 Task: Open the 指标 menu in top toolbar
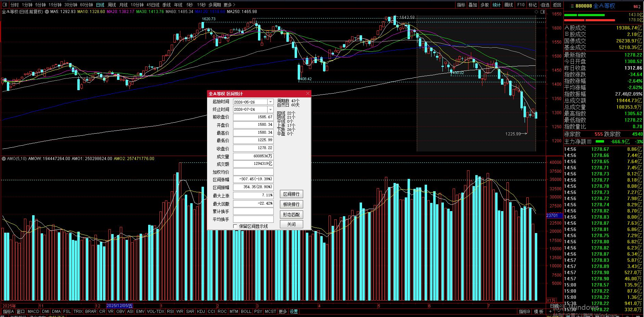[x=461, y=5]
